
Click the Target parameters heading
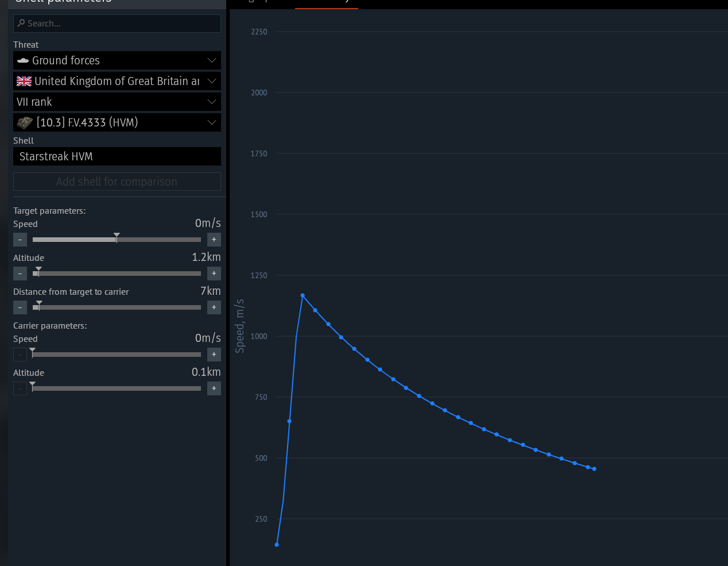click(x=49, y=211)
